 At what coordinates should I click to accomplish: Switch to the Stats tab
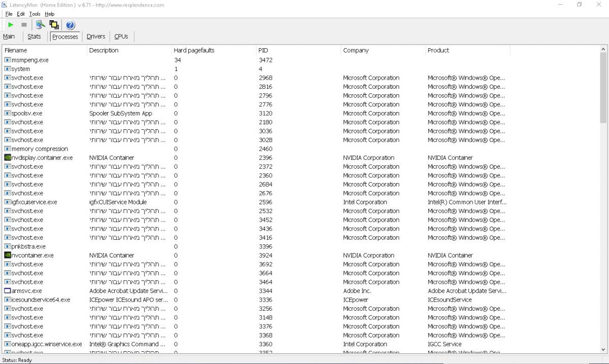pyautogui.click(x=34, y=37)
